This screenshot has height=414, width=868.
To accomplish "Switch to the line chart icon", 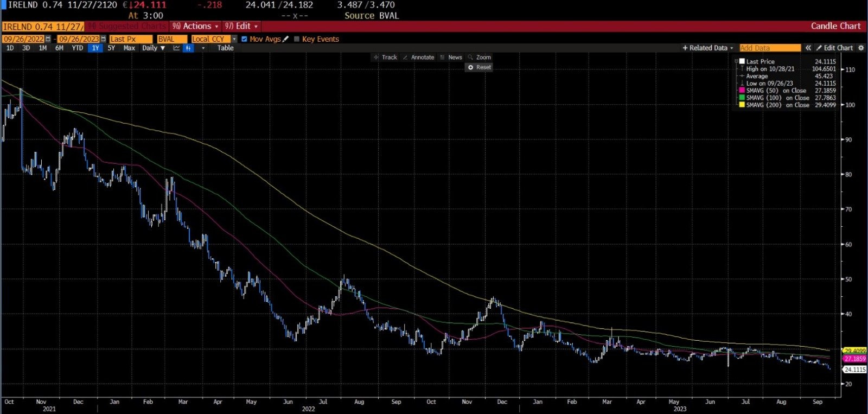I will [176, 48].
